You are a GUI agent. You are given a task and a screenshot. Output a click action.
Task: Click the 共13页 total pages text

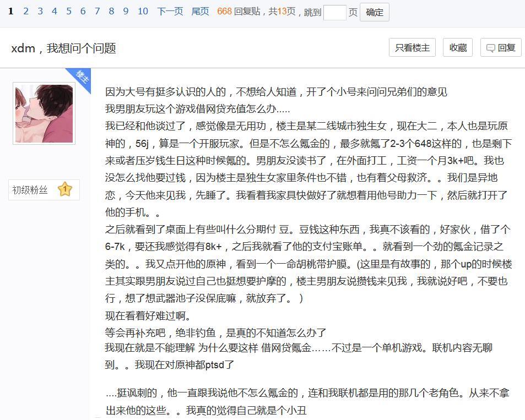(x=282, y=12)
